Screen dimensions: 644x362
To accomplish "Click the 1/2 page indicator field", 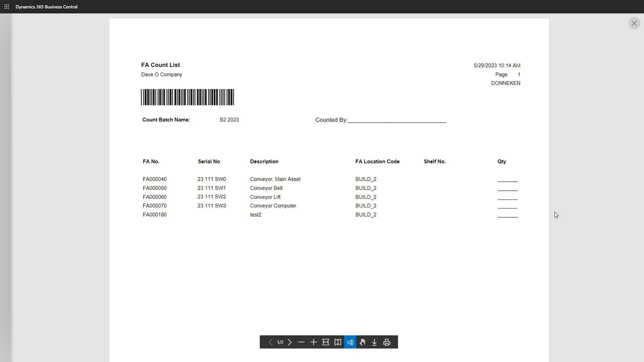I will coord(280,342).
